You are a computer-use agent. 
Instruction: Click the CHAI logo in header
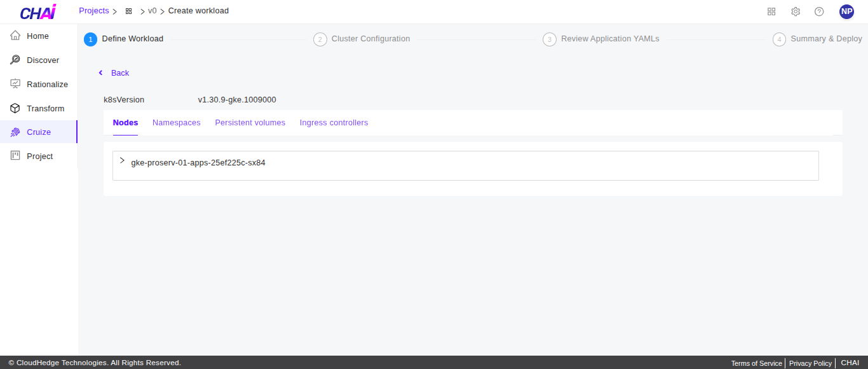[37, 12]
